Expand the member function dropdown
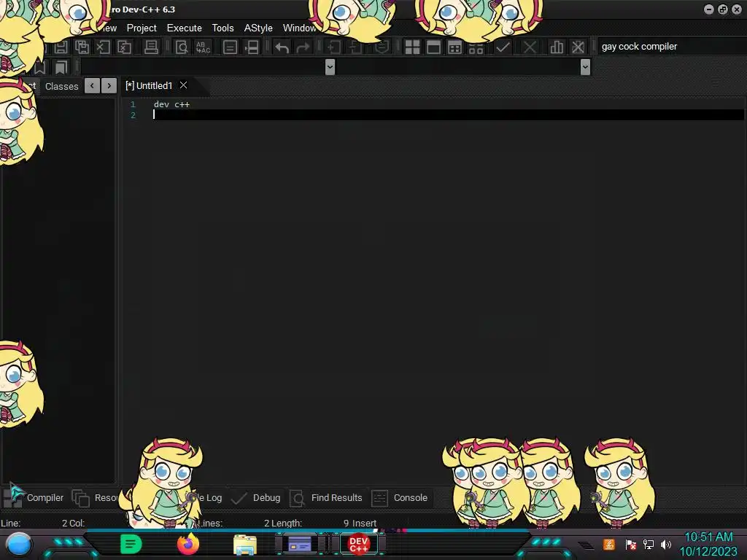747x560 pixels. (586, 67)
